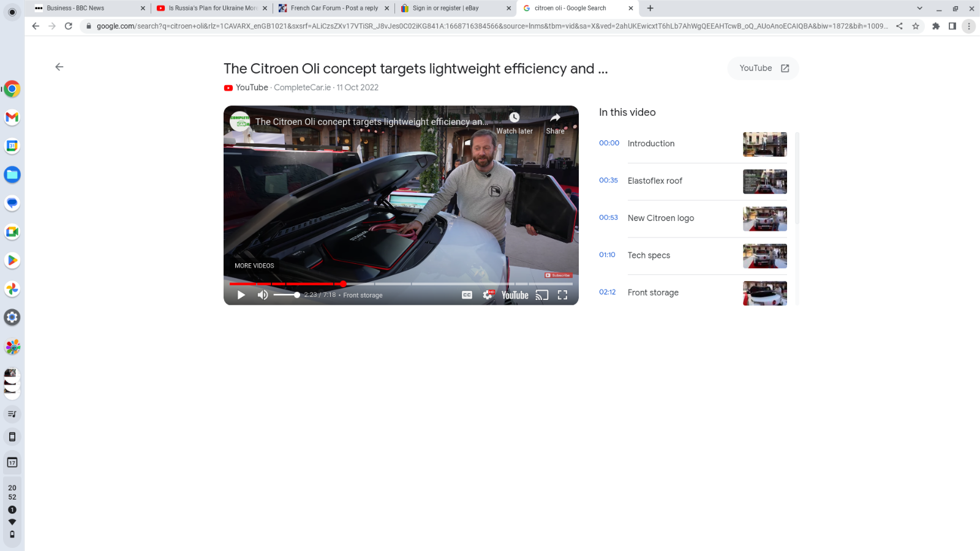The height and width of the screenshot is (551, 980).
Task: Enter fullscreen mode for the video
Action: (562, 295)
